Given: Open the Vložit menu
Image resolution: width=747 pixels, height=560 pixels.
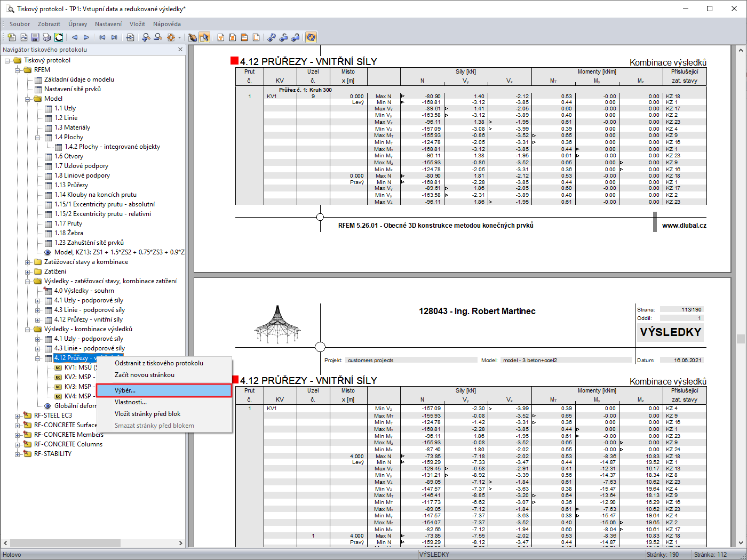Looking at the screenshot, I should click(138, 24).
